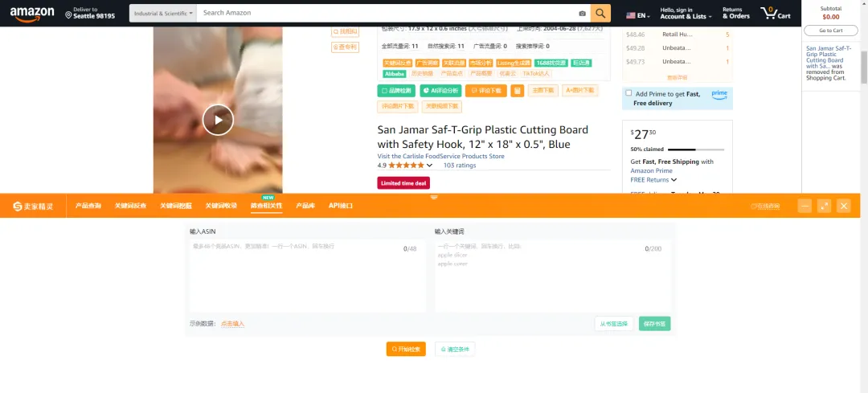868x393 pixels.
Task: Click the 清空条件 clear button
Action: 454,350
